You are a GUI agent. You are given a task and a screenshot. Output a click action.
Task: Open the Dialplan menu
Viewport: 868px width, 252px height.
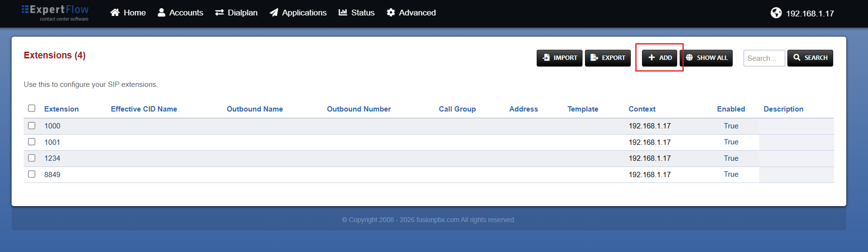point(236,13)
